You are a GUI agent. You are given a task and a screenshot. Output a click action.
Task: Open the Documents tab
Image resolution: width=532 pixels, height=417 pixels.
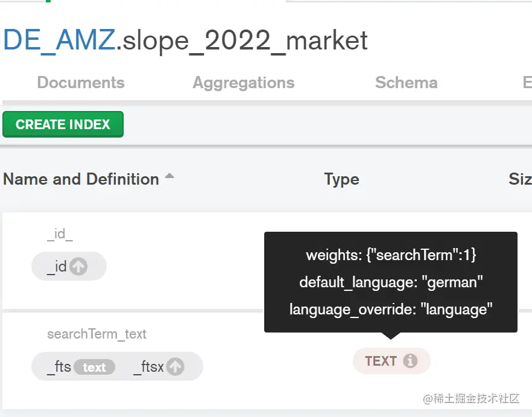pos(81,83)
